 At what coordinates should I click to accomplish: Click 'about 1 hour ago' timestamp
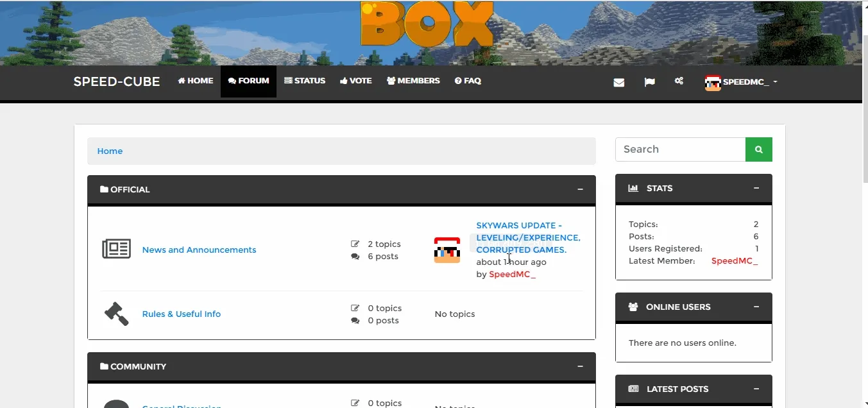[x=511, y=262]
